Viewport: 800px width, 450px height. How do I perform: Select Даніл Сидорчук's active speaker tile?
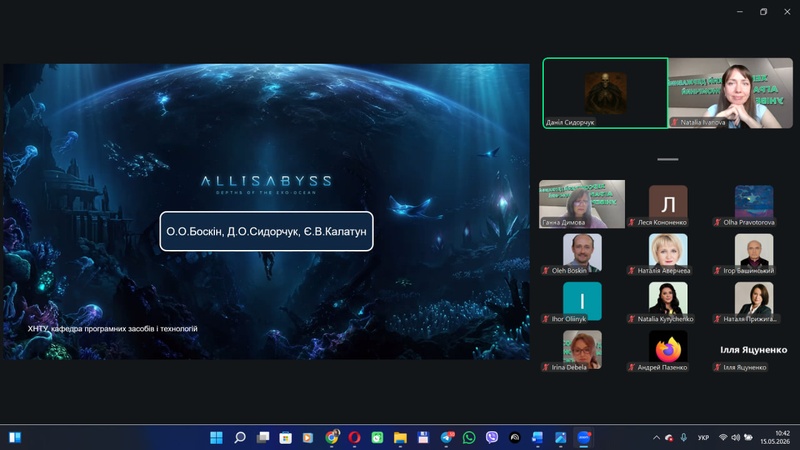605,92
